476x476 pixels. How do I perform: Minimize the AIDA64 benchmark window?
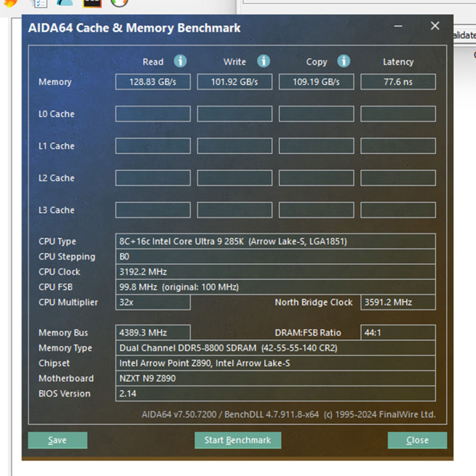tap(398, 26)
